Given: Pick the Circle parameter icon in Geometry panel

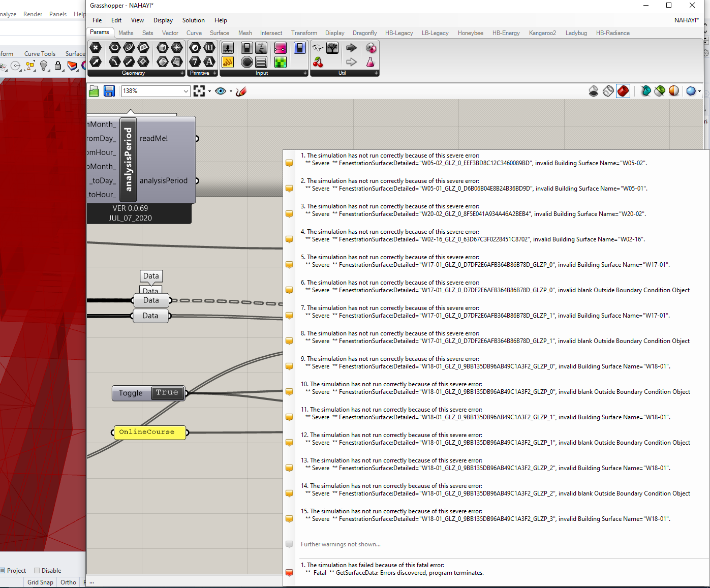Looking at the screenshot, I should click(115, 48).
